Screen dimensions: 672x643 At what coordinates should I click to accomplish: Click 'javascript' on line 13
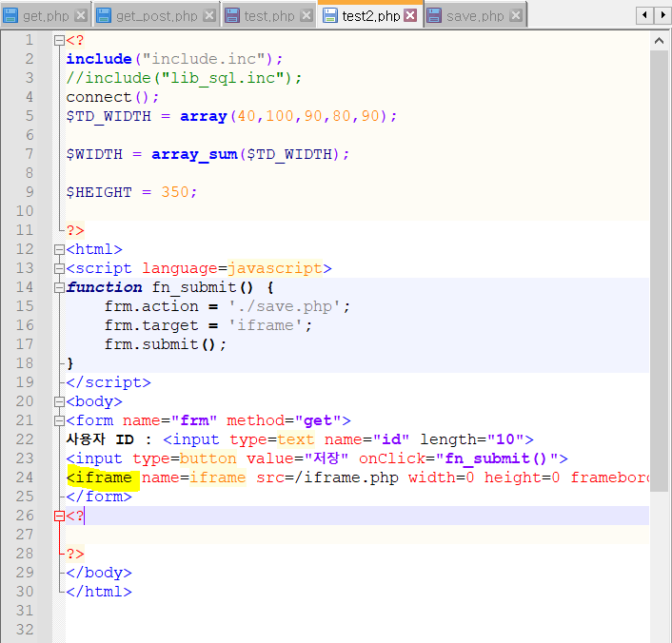275,268
